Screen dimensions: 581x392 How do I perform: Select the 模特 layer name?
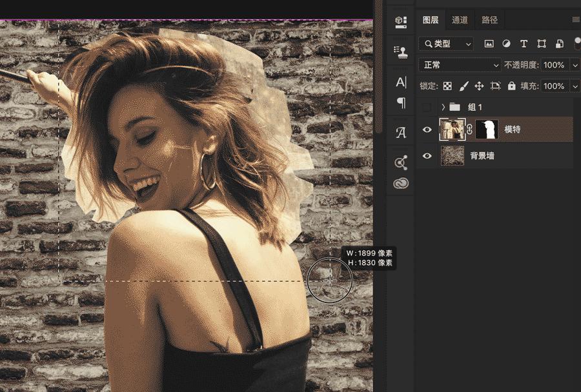pos(513,129)
